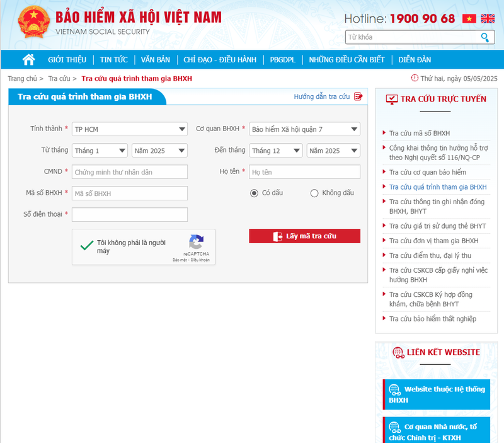The image size is (504, 443).
Task: Click the 'BẢO HIỂM XÃ HỘI VIỆT NAM' title
Action: click(139, 18)
